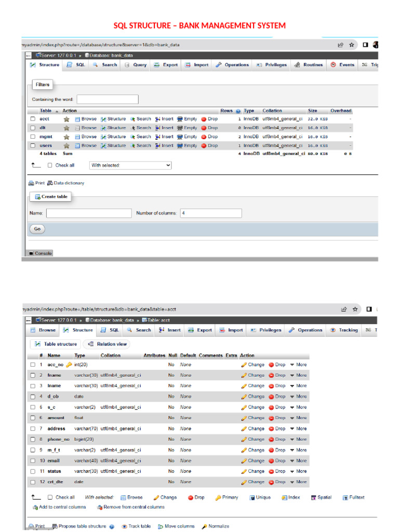
Task: Click the printer icon next to Print in database view
Action: (x=31, y=183)
